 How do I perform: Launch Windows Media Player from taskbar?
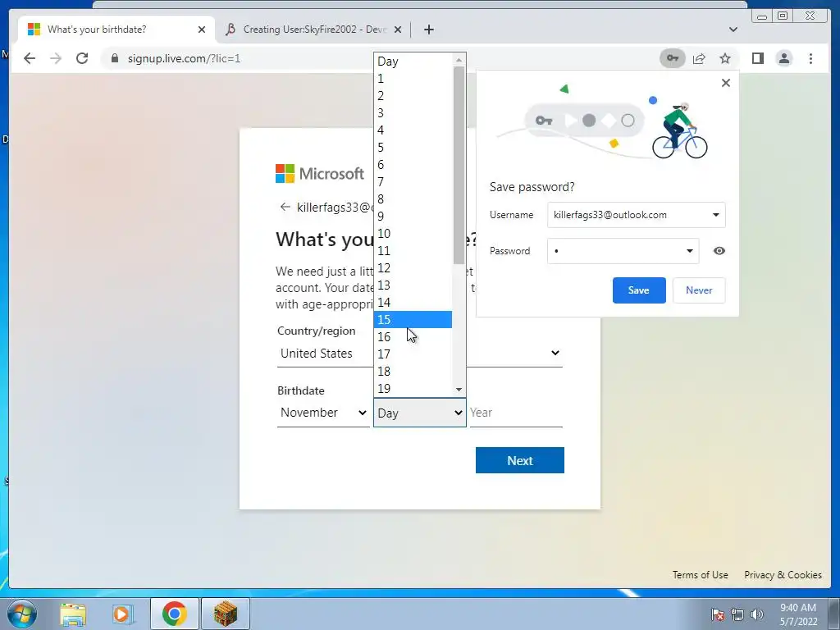pyautogui.click(x=122, y=614)
